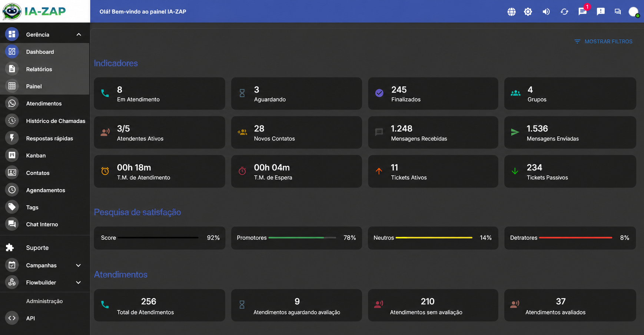Viewport: 644px width, 335px height.
Task: Expand the Campanhas submenu chevron
Action: coord(78,265)
